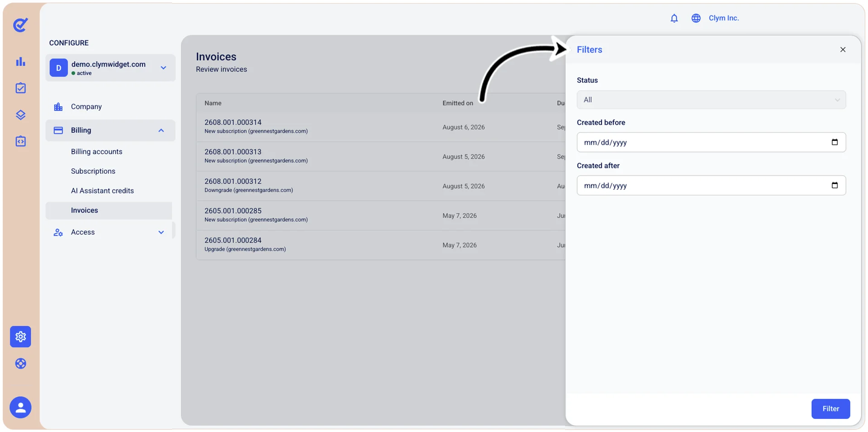Click the Clym logo icon
The image size is (868, 432).
20,25
